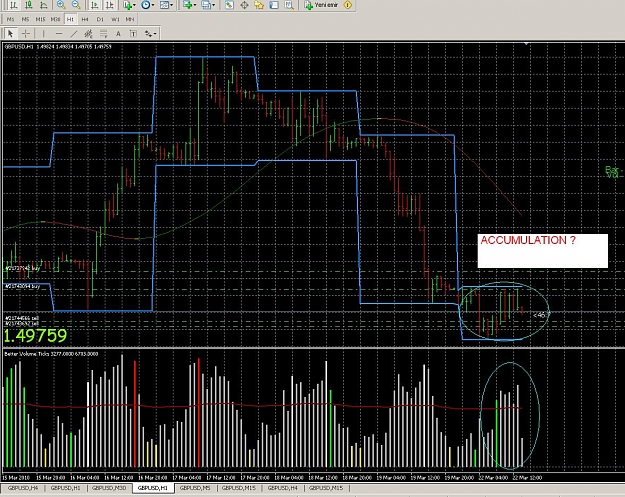
Task: Select the H4 timeframe
Action: pyautogui.click(x=85, y=19)
